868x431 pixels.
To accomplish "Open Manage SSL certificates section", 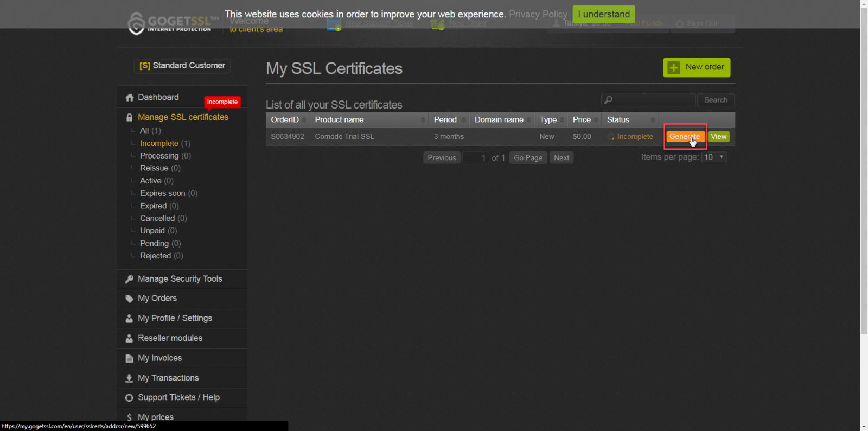I will tap(183, 117).
